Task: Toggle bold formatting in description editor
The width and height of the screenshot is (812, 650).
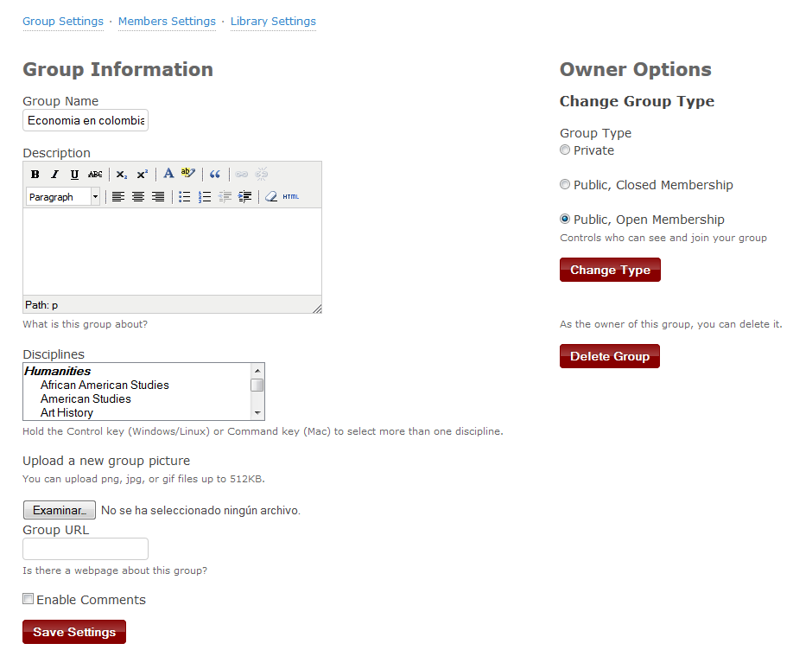Action: point(35,174)
